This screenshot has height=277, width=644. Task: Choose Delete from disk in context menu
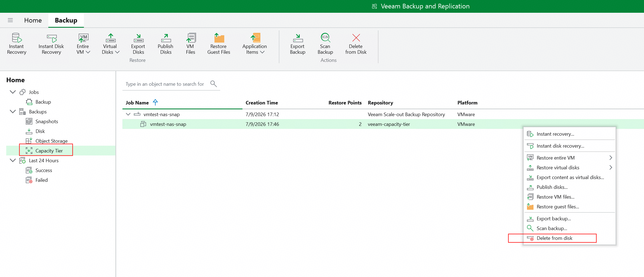coord(569,238)
